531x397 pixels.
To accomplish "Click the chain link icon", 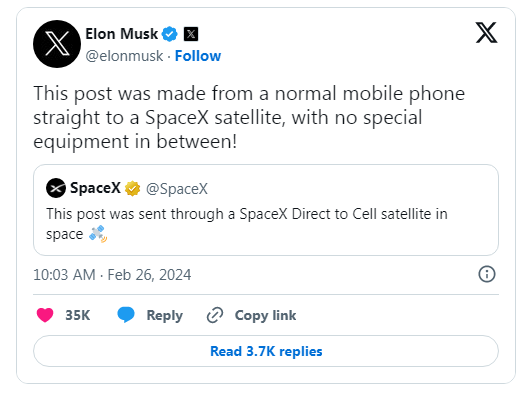I will click(x=215, y=315).
